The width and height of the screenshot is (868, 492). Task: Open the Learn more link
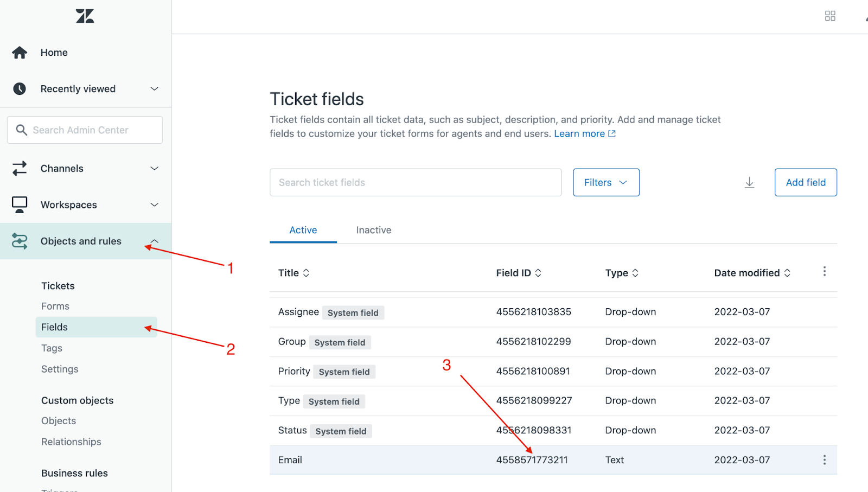pyautogui.click(x=580, y=133)
